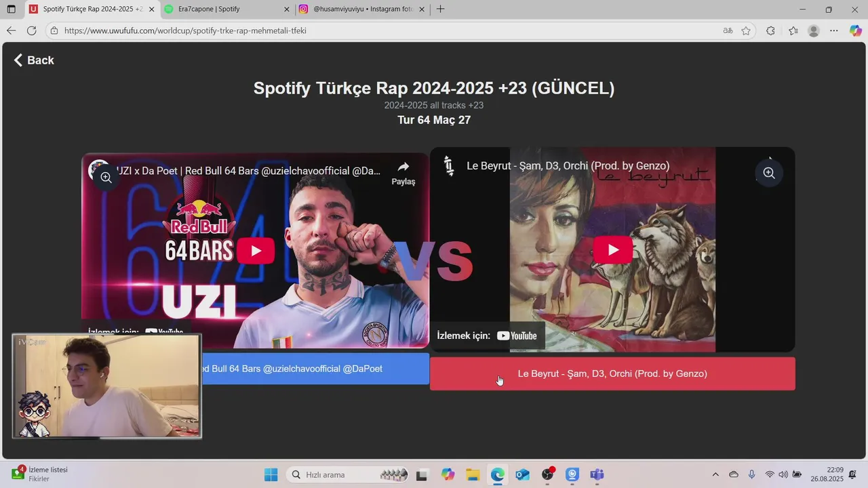
Task: Open the browser profile avatar
Action: [814, 30]
